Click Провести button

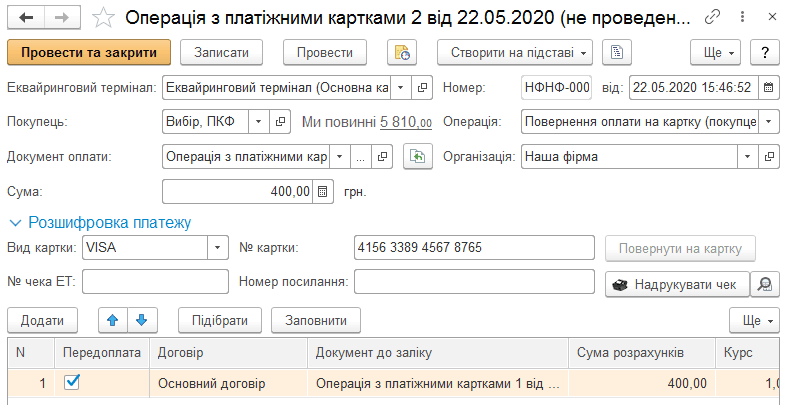[x=325, y=53]
